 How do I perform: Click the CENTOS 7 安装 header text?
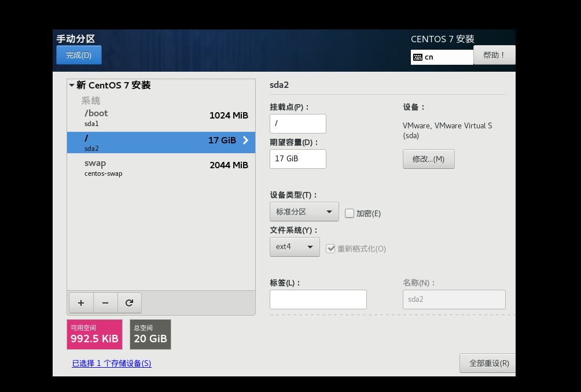(443, 39)
